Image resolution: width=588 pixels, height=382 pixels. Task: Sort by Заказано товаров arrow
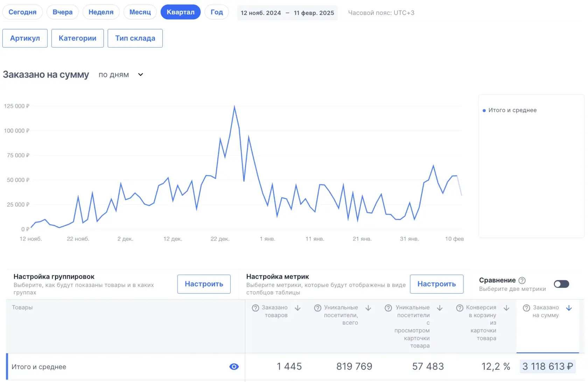[x=298, y=308]
